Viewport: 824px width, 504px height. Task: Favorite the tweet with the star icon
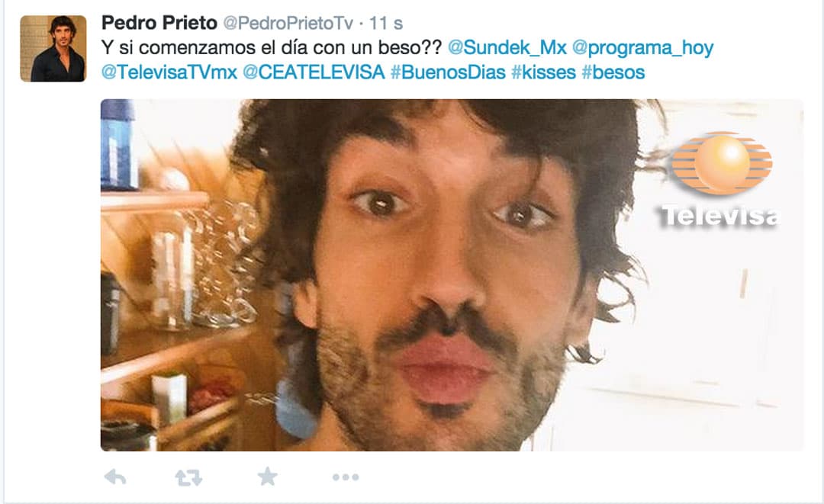pyautogui.click(x=268, y=477)
